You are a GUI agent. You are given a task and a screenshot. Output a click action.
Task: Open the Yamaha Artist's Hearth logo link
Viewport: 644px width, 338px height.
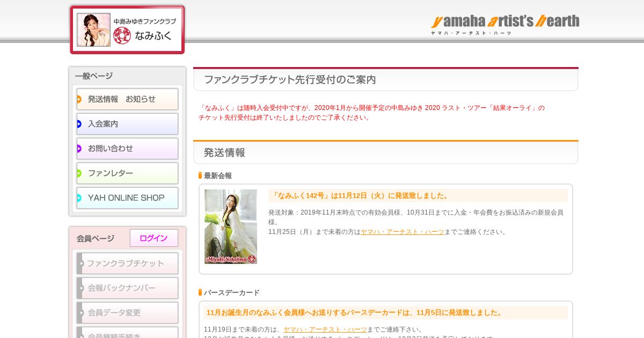point(505,24)
